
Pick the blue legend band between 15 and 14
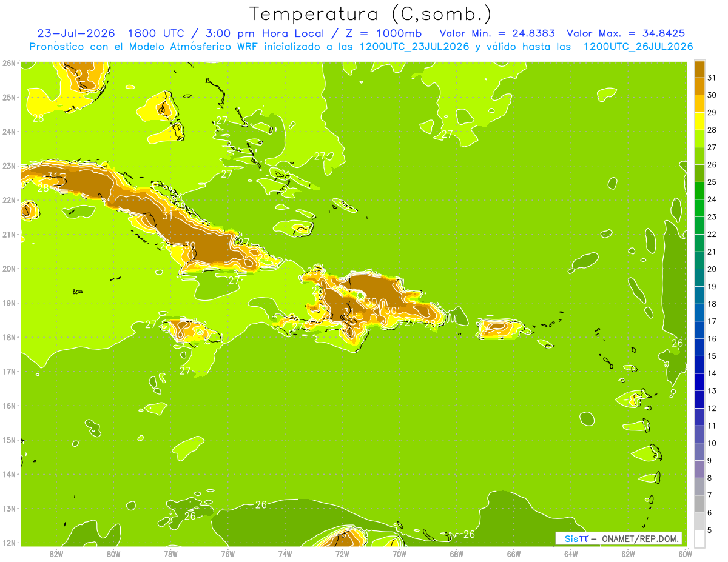(699, 364)
